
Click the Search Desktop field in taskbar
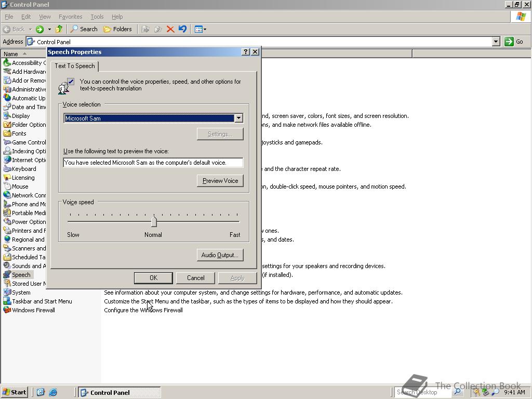(x=423, y=392)
